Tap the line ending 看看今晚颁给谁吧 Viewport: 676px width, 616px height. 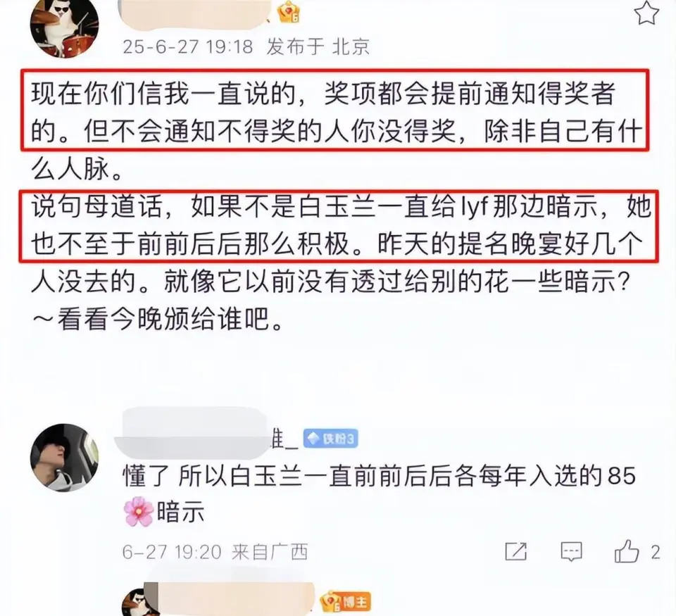click(x=157, y=319)
